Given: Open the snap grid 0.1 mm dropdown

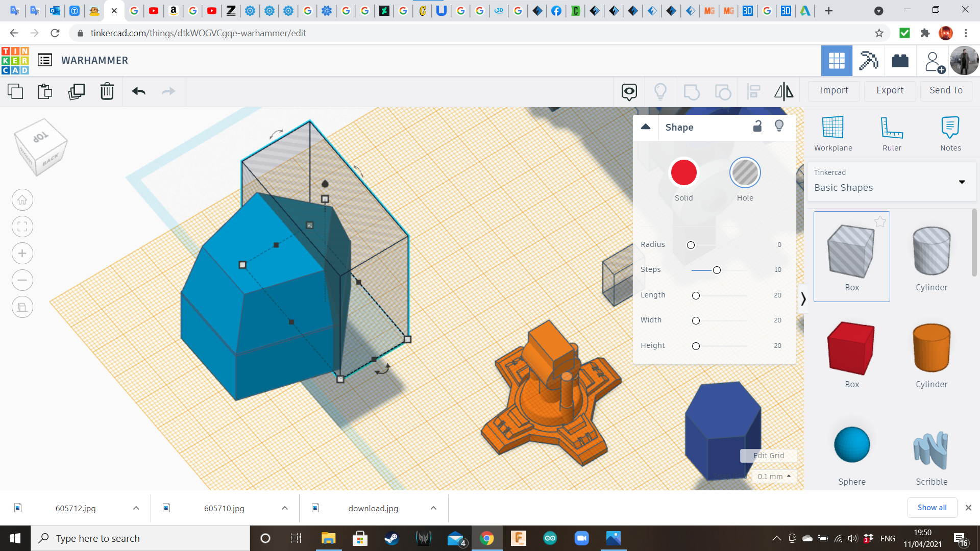Looking at the screenshot, I should (x=774, y=476).
